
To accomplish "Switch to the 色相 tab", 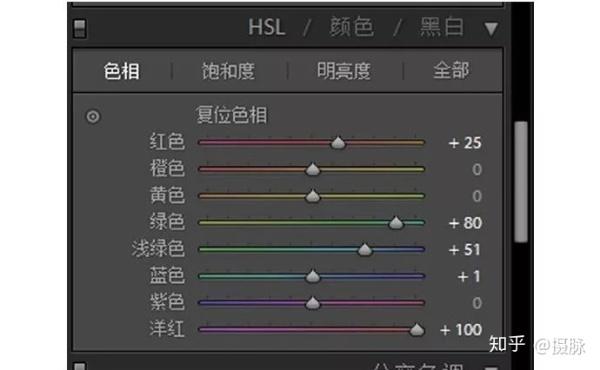I will pyautogui.click(x=122, y=71).
